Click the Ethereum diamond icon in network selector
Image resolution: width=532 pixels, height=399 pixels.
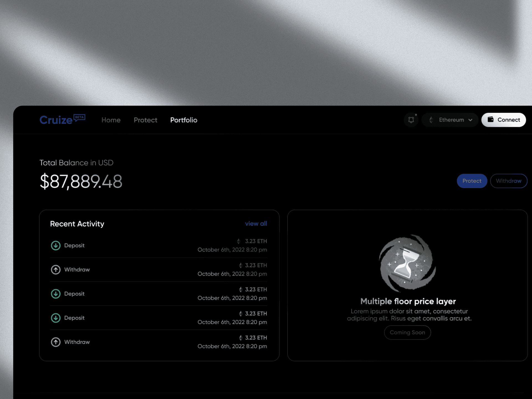[x=431, y=120]
